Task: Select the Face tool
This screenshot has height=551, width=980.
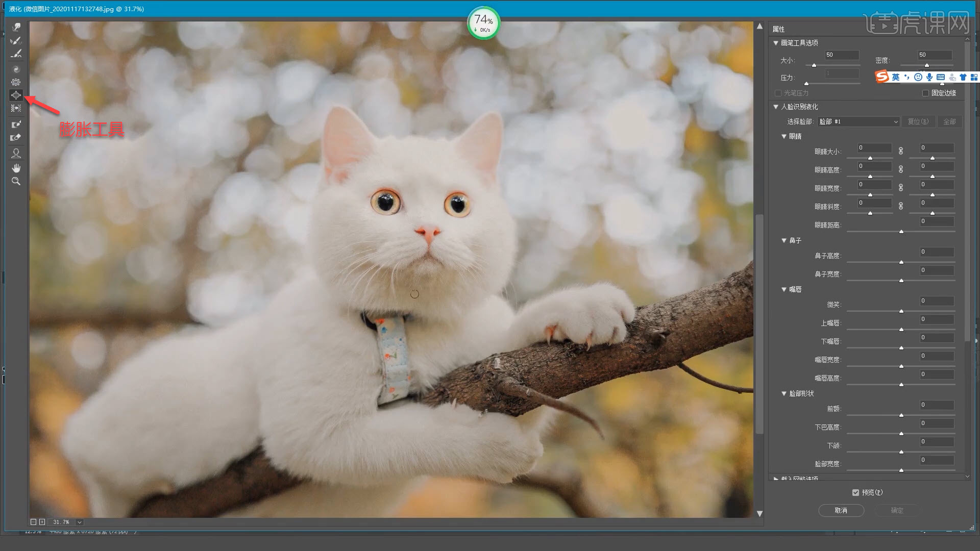Action: (16, 153)
